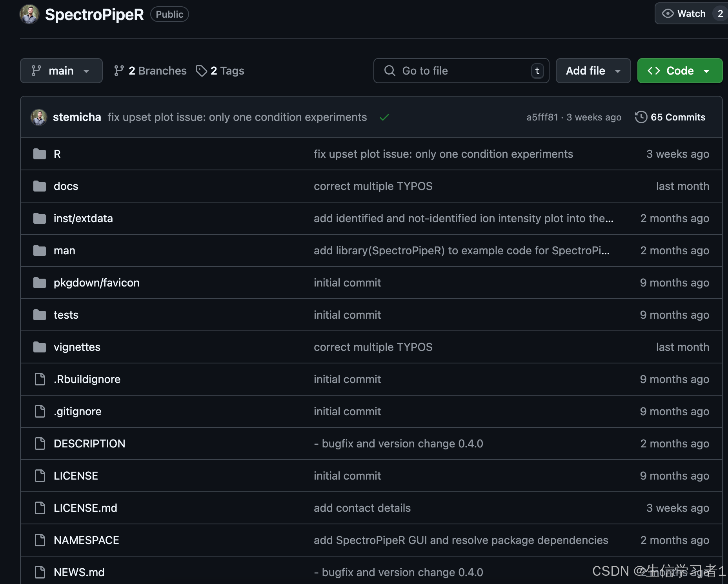The width and height of the screenshot is (728, 584).
Task: Click the git branch icon on main selector
Action: pyautogui.click(x=36, y=71)
